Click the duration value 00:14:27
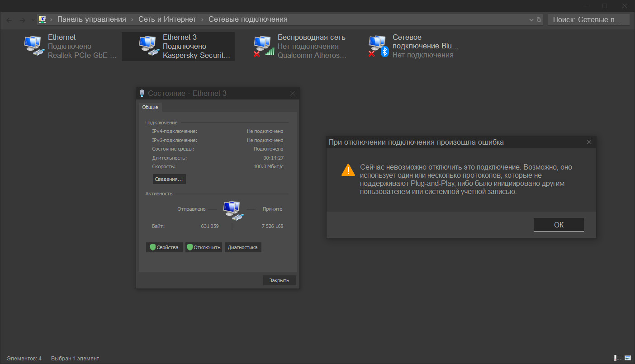The width and height of the screenshot is (635, 364). [273, 158]
